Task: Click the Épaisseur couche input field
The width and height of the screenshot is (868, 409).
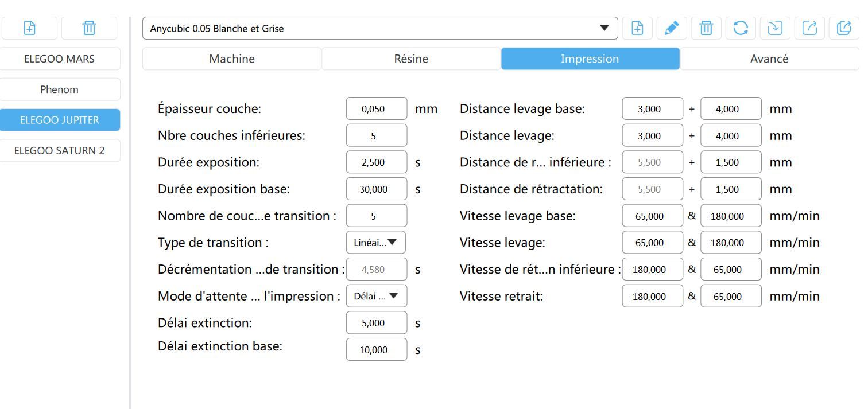Action: tap(377, 109)
